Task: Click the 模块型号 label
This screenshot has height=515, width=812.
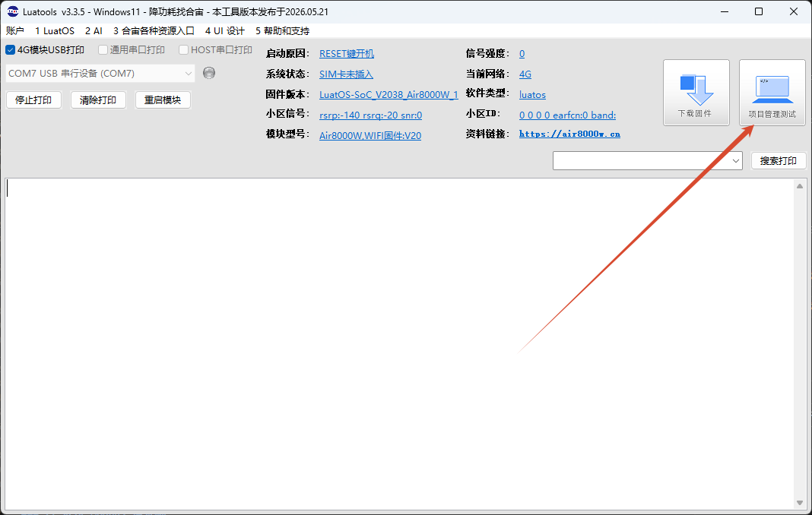Action: click(287, 134)
